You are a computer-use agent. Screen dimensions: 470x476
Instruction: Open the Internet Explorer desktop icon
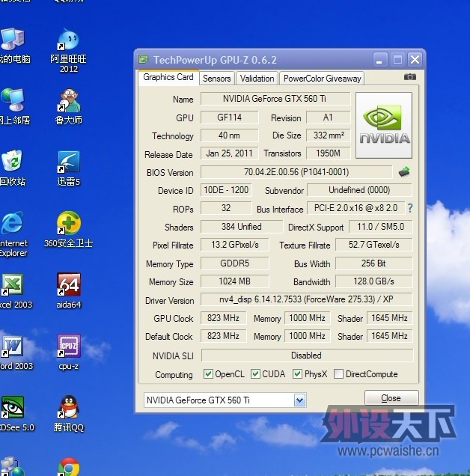13,234
